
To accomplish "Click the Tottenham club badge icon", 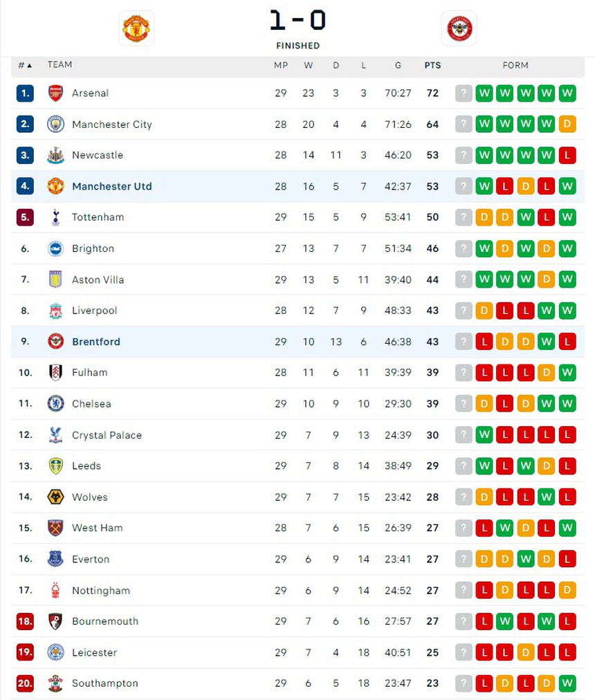I will (x=55, y=217).
